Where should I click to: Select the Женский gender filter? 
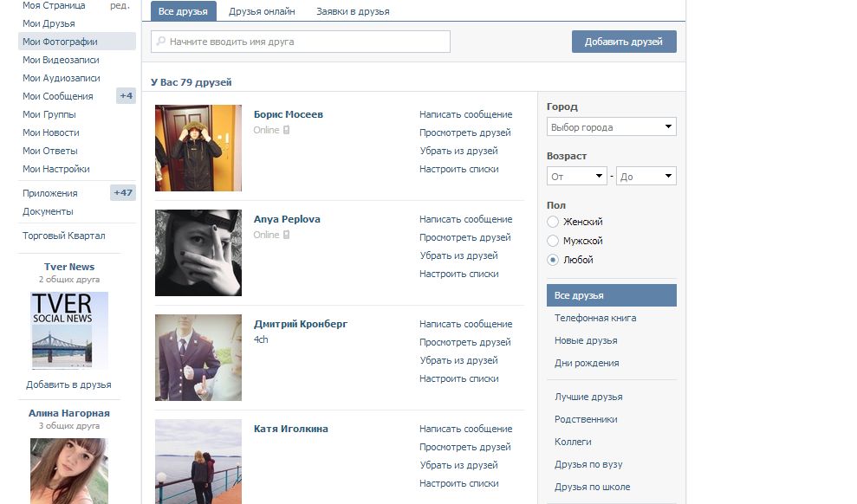[x=553, y=223]
